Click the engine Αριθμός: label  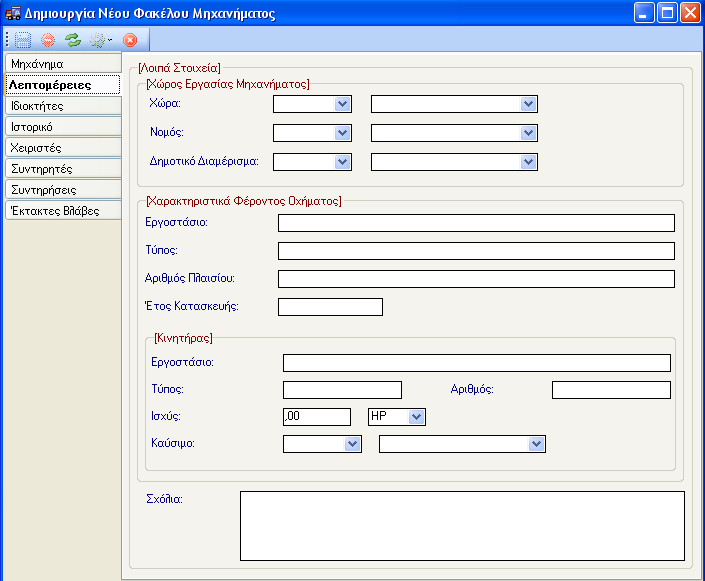tap(472, 389)
